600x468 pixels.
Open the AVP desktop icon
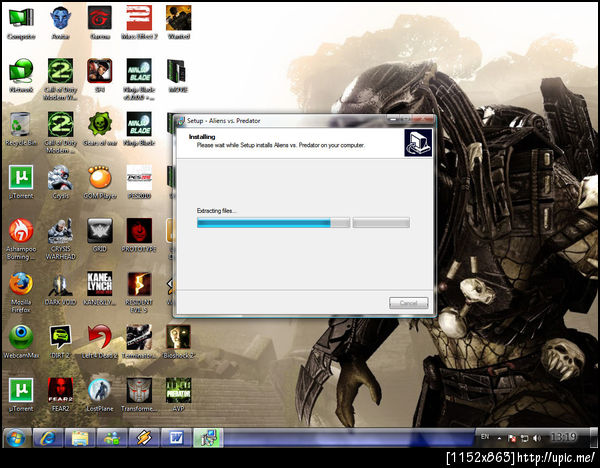[179, 395]
